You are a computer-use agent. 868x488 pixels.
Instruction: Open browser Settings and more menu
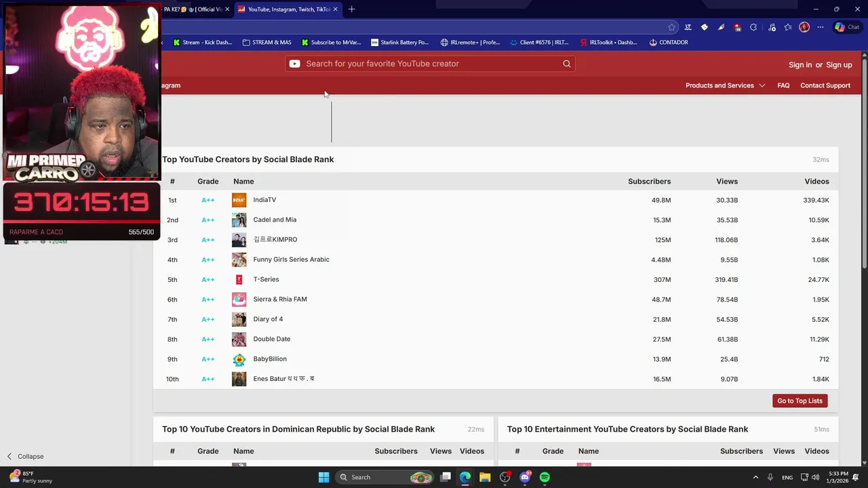(821, 27)
